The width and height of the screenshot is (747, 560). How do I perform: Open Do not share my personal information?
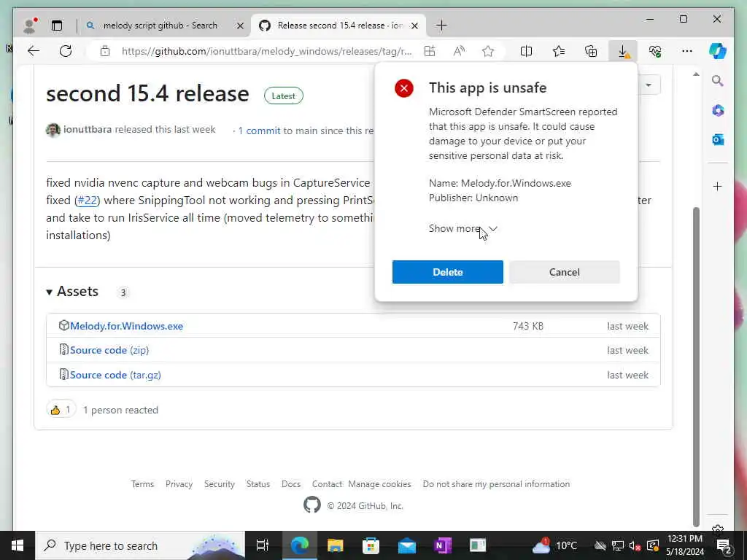496,484
